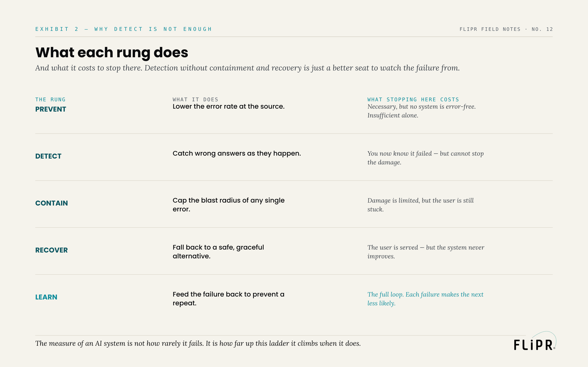Select "Lower the error rate at the source" text
Viewport: 588px width, 367px height.
click(x=228, y=106)
